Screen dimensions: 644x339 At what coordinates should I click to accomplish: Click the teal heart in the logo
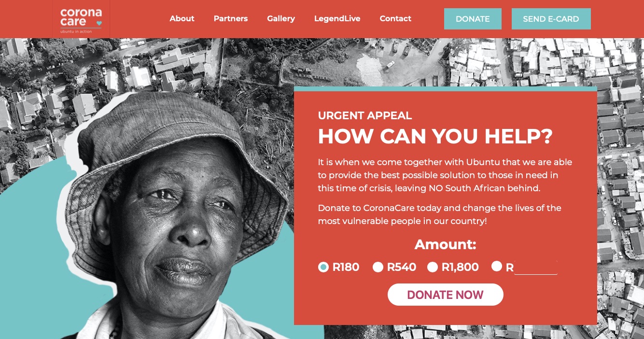(x=99, y=23)
